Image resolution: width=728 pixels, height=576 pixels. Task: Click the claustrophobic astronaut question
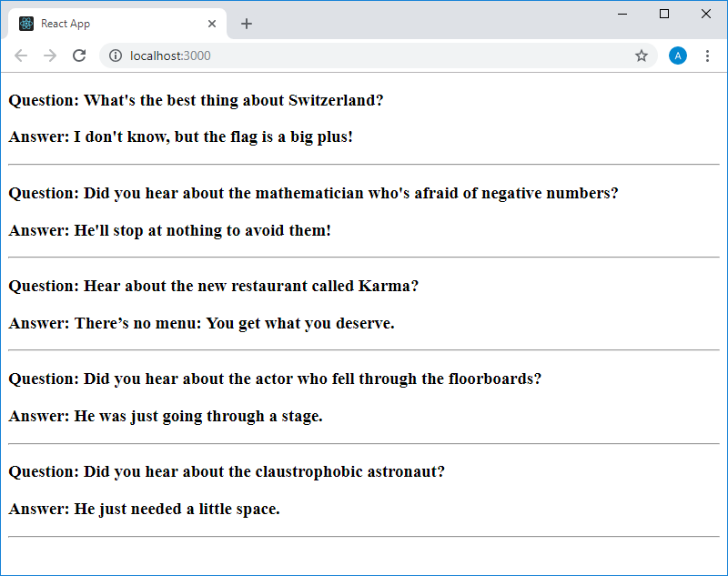[227, 471]
